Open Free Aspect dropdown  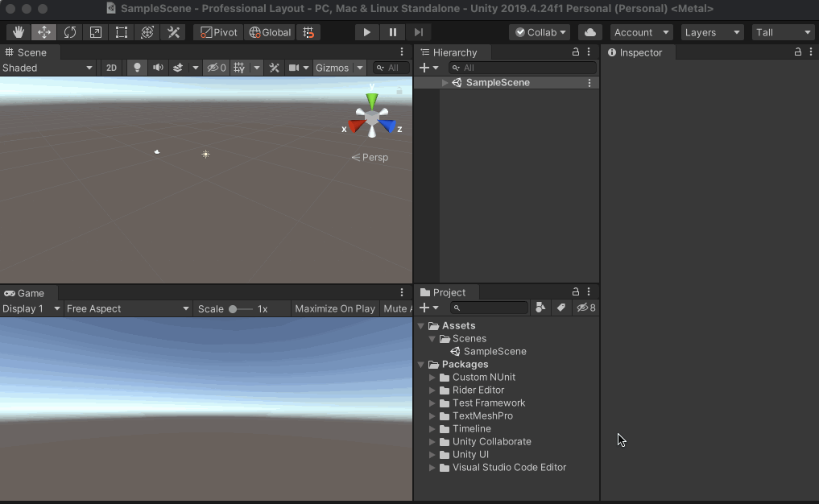[128, 308]
